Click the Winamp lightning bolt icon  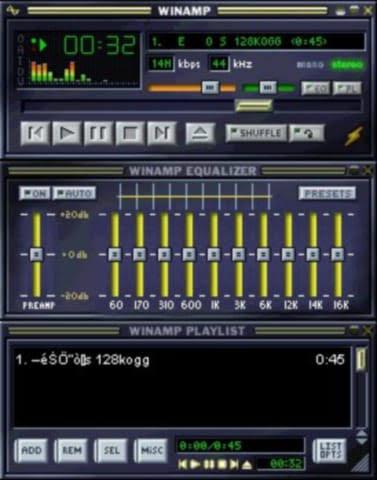click(x=354, y=135)
